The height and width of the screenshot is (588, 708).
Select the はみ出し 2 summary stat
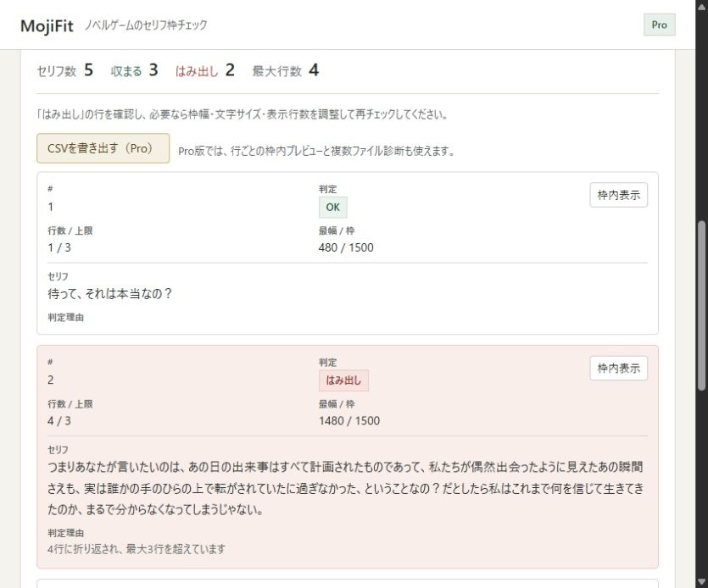205,70
